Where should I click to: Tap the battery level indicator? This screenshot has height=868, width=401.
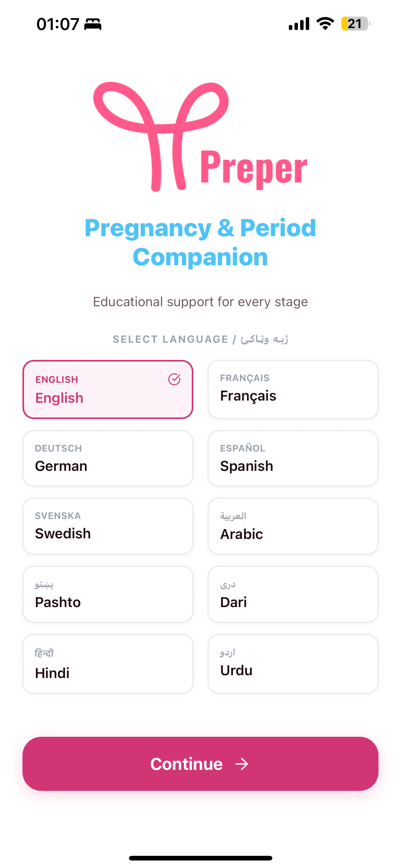tap(355, 23)
